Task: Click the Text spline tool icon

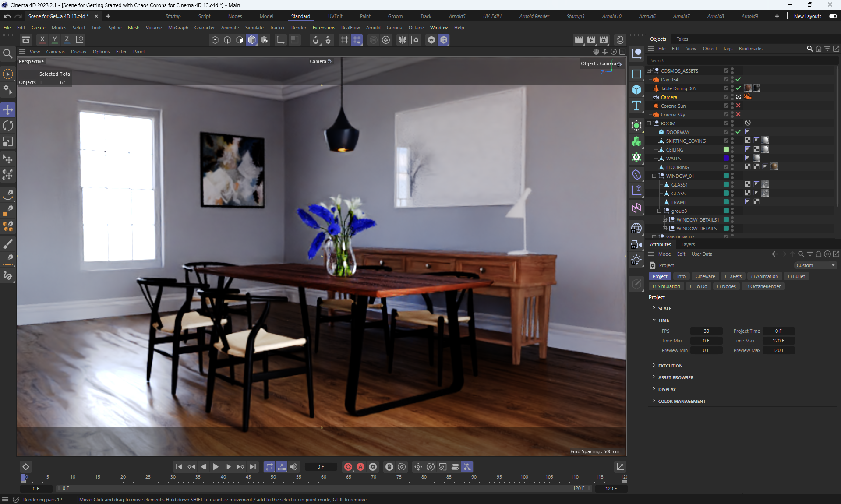Action: pos(636,106)
